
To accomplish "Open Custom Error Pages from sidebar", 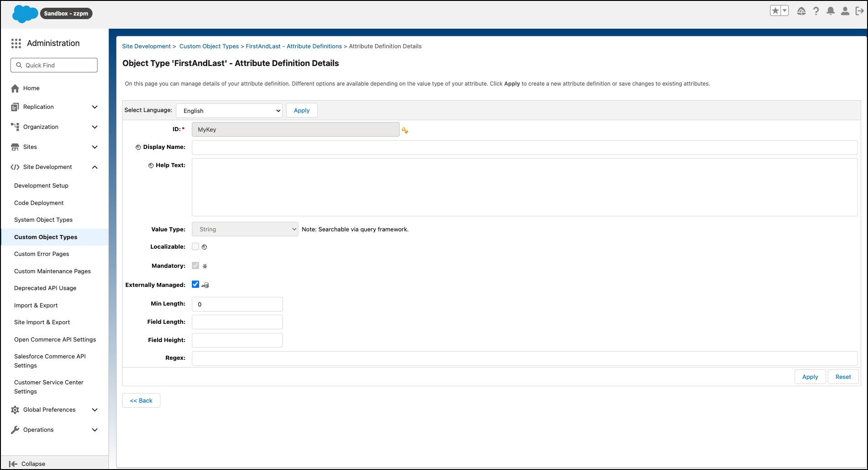I will point(41,254).
